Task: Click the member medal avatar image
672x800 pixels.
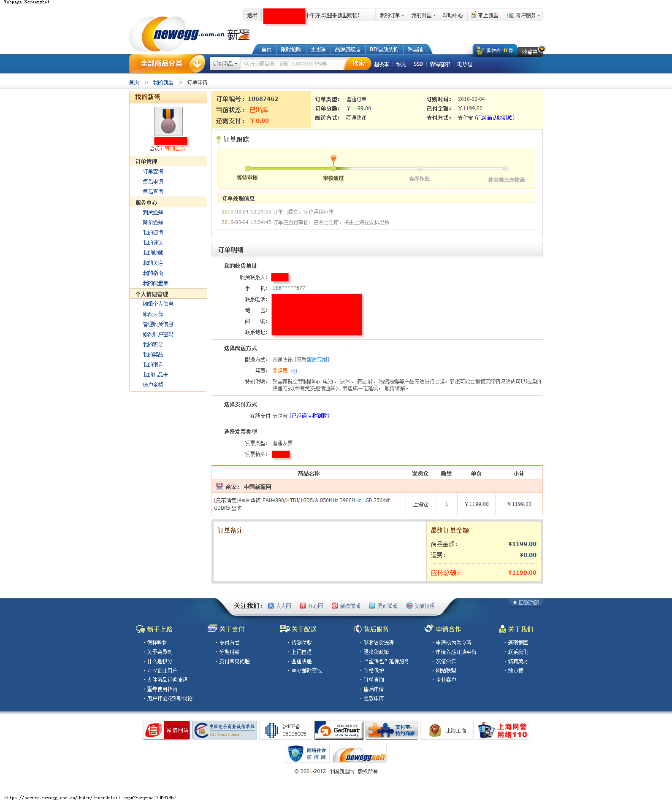Action: click(168, 121)
